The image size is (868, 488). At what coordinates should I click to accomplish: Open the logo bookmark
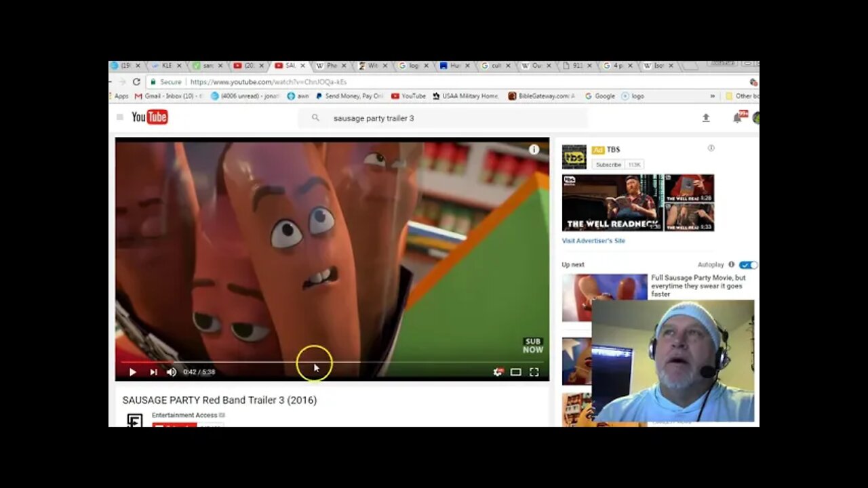pyautogui.click(x=633, y=96)
